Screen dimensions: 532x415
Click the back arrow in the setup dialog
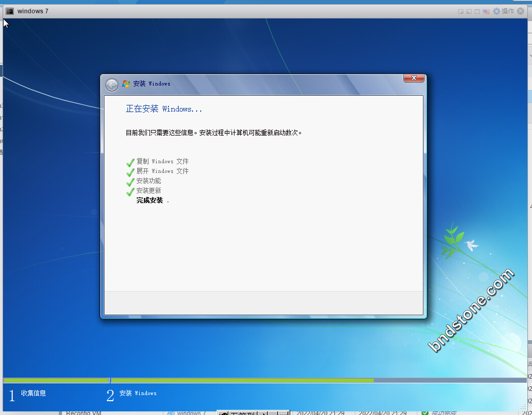(112, 85)
